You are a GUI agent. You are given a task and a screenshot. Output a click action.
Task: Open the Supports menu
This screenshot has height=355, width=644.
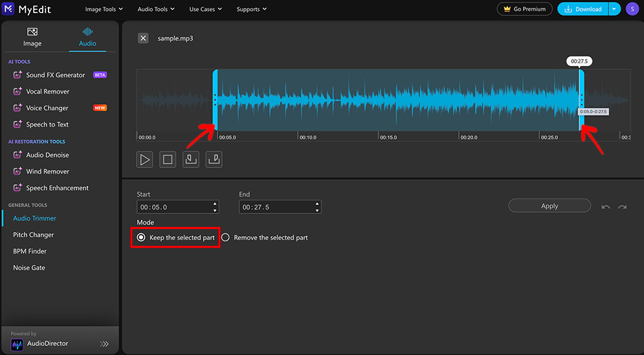pos(251,10)
